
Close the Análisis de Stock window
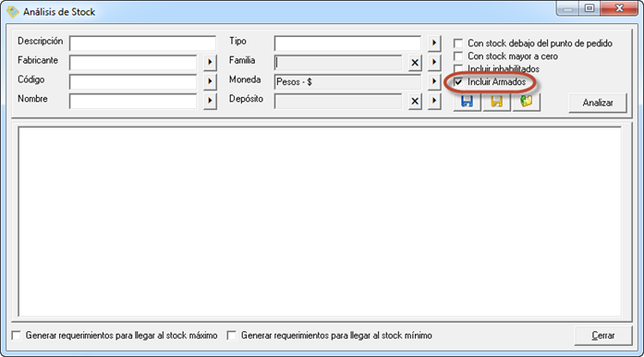click(619, 8)
